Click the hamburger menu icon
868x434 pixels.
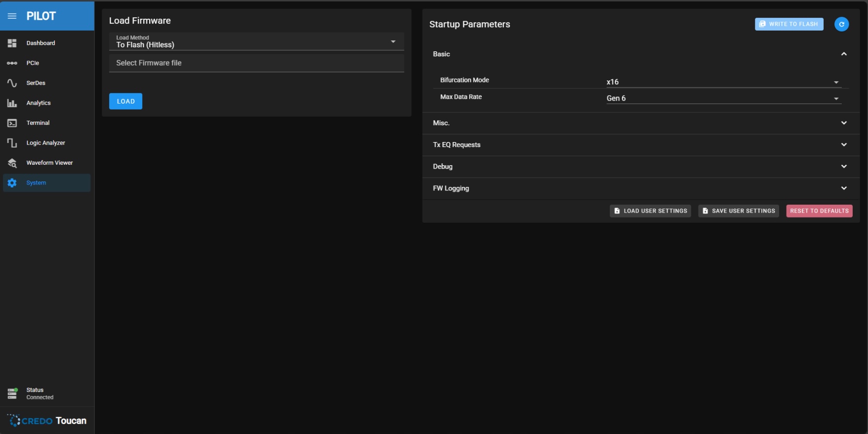coord(12,16)
